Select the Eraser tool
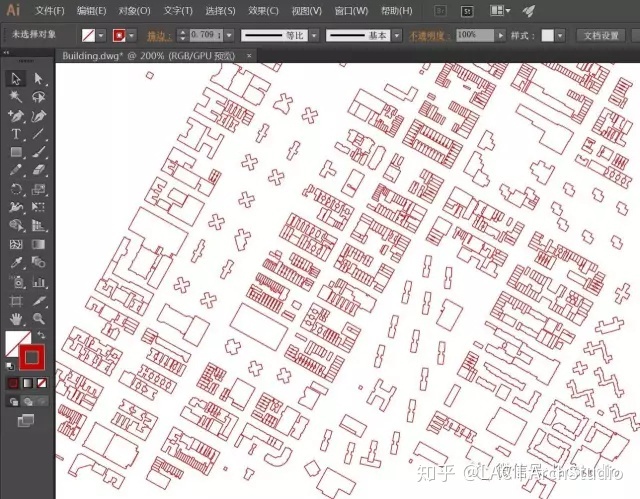Viewport: 640px width, 499px height. click(38, 170)
